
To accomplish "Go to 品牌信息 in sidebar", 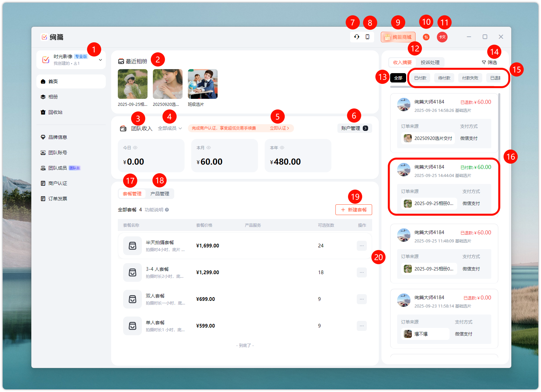I will 57,137.
